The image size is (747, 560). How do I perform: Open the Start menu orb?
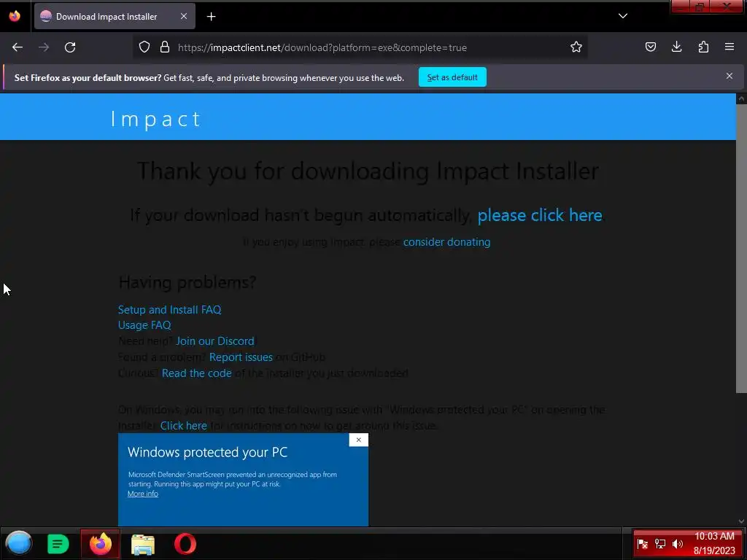click(x=18, y=543)
